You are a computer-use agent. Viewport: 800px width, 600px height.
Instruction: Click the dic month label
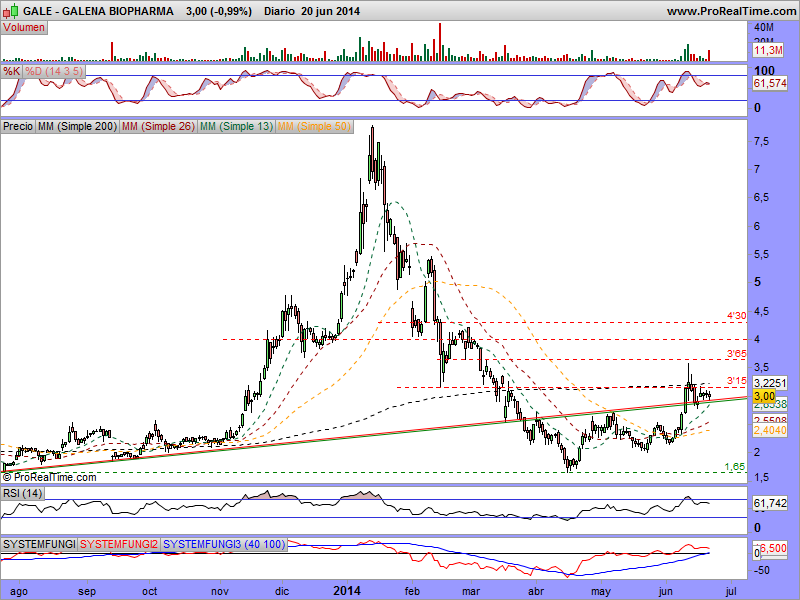tap(282, 591)
